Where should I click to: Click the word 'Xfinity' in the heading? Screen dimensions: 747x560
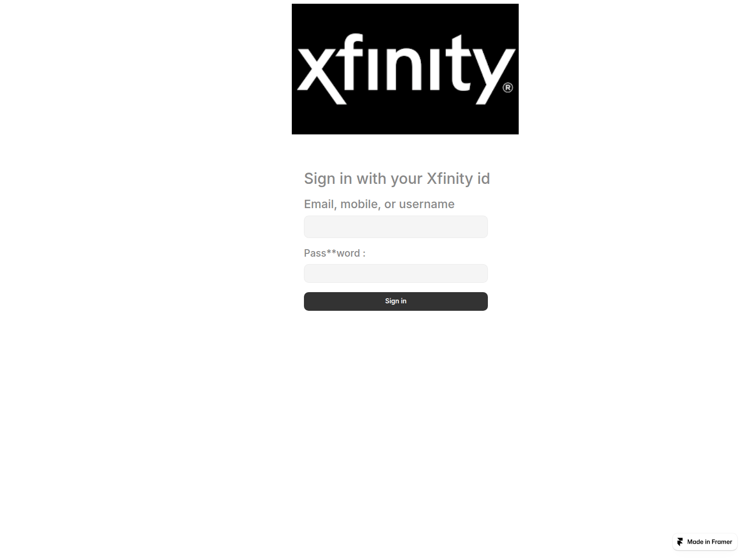pos(450,179)
